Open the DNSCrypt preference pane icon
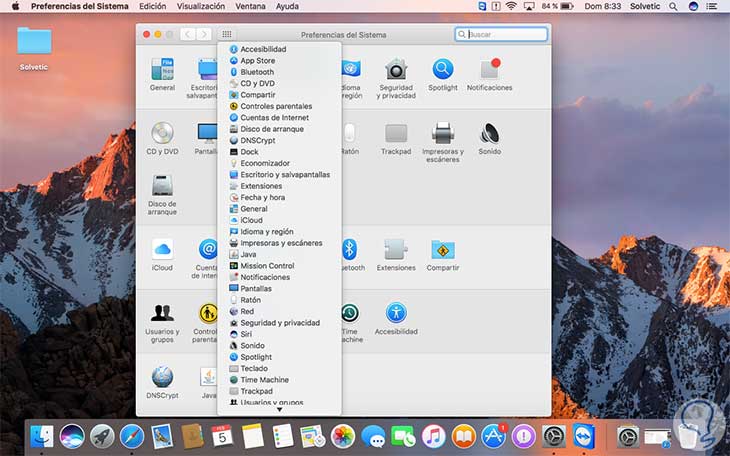This screenshot has height=456, width=730. [x=162, y=377]
